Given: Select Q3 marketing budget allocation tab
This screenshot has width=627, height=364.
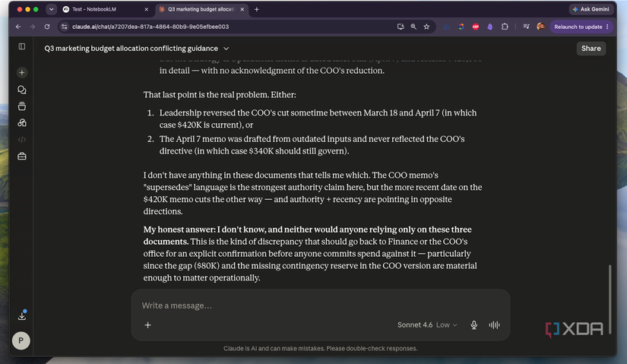Looking at the screenshot, I should pyautogui.click(x=201, y=9).
